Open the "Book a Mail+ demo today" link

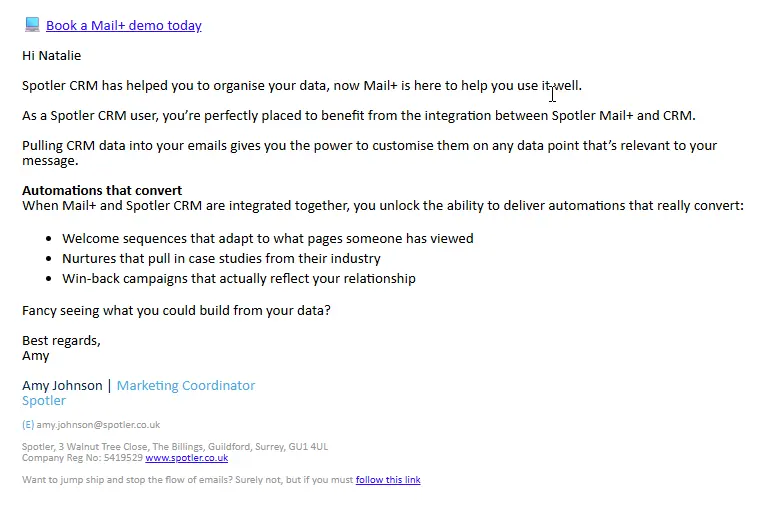click(x=124, y=26)
